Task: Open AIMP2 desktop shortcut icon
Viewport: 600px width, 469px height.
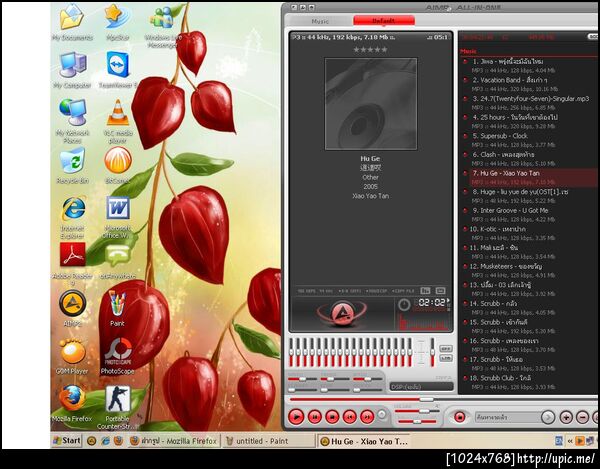Action: click(x=72, y=308)
